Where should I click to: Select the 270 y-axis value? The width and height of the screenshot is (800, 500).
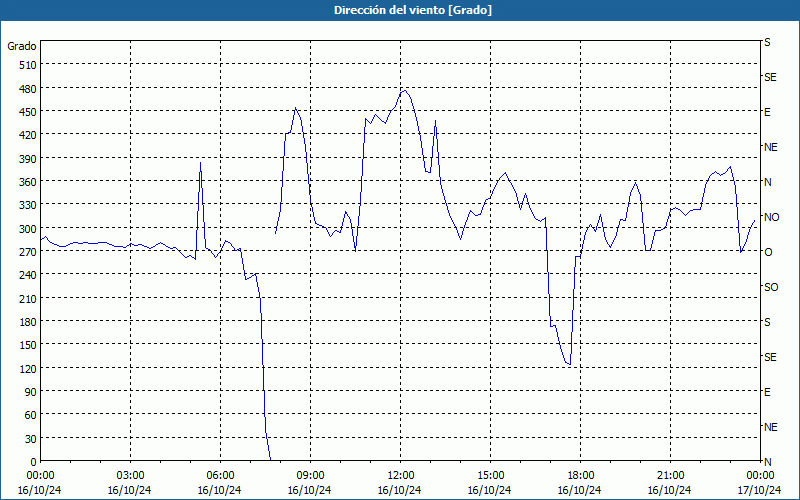pyautogui.click(x=28, y=252)
